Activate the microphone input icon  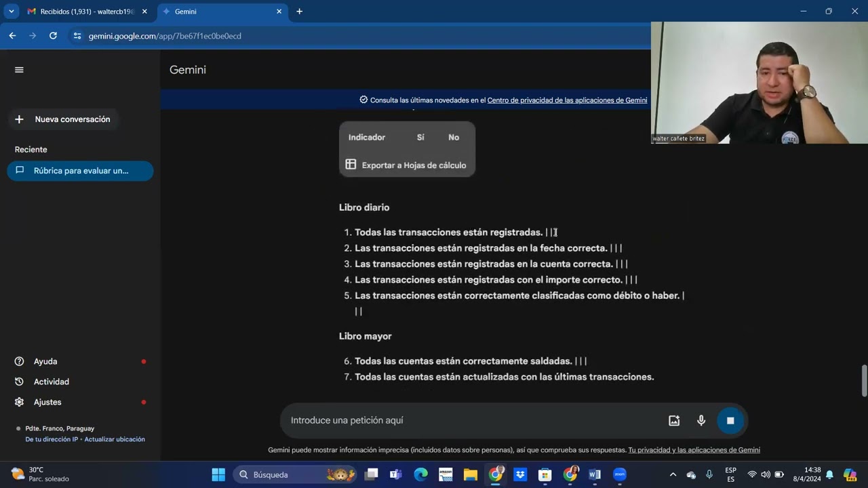701,420
